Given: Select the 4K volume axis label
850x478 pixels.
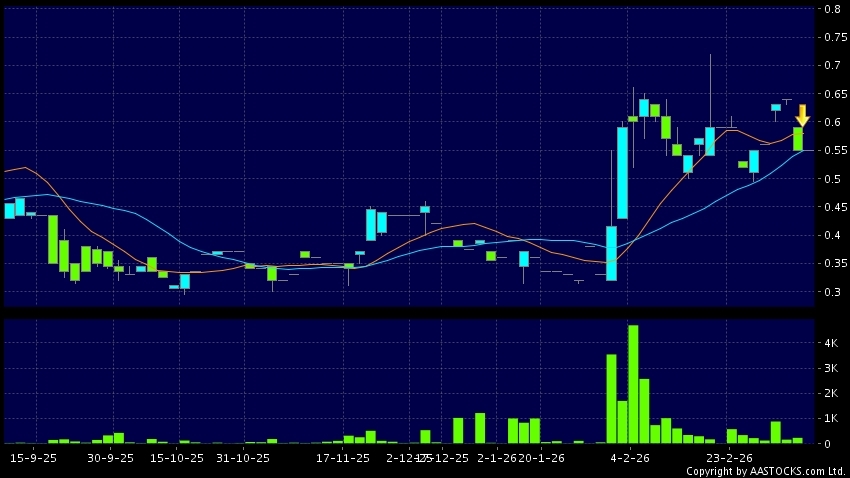Looking at the screenshot, I should [x=831, y=343].
